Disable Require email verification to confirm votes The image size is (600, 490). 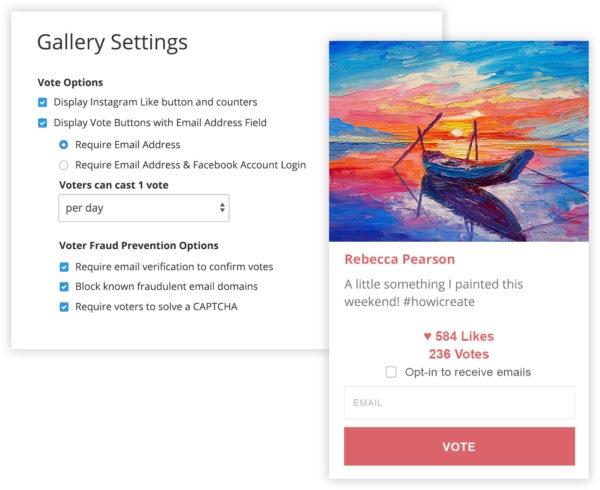pyautogui.click(x=64, y=267)
